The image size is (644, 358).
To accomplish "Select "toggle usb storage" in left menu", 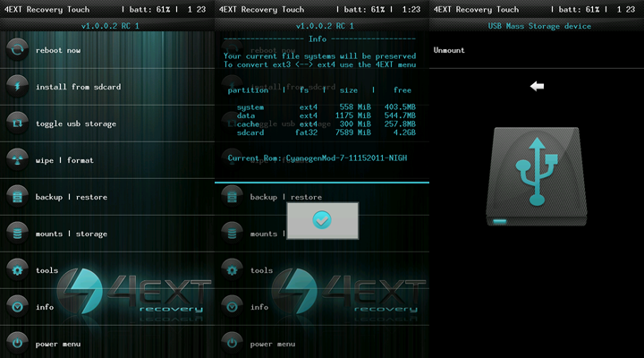I will pos(75,124).
